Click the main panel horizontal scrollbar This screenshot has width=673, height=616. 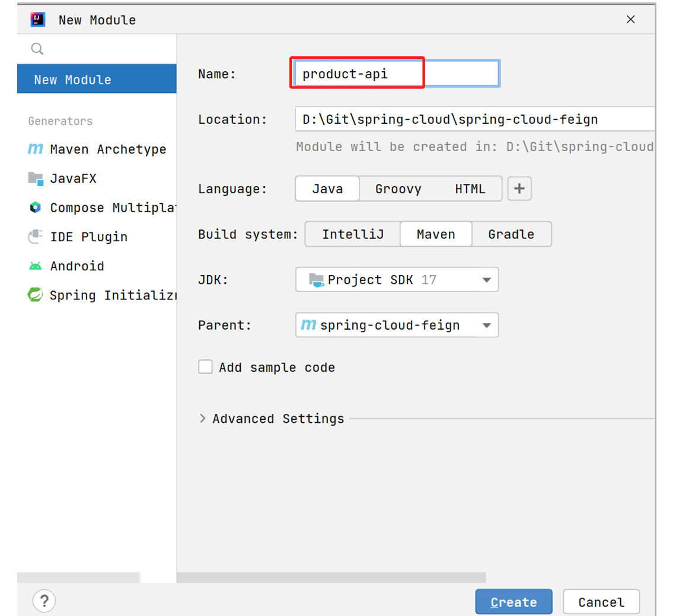click(x=331, y=577)
